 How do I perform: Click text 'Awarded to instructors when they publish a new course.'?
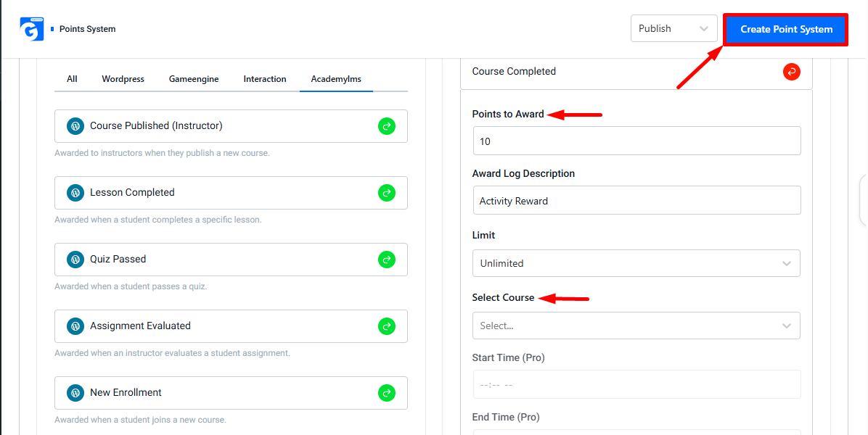[162, 152]
